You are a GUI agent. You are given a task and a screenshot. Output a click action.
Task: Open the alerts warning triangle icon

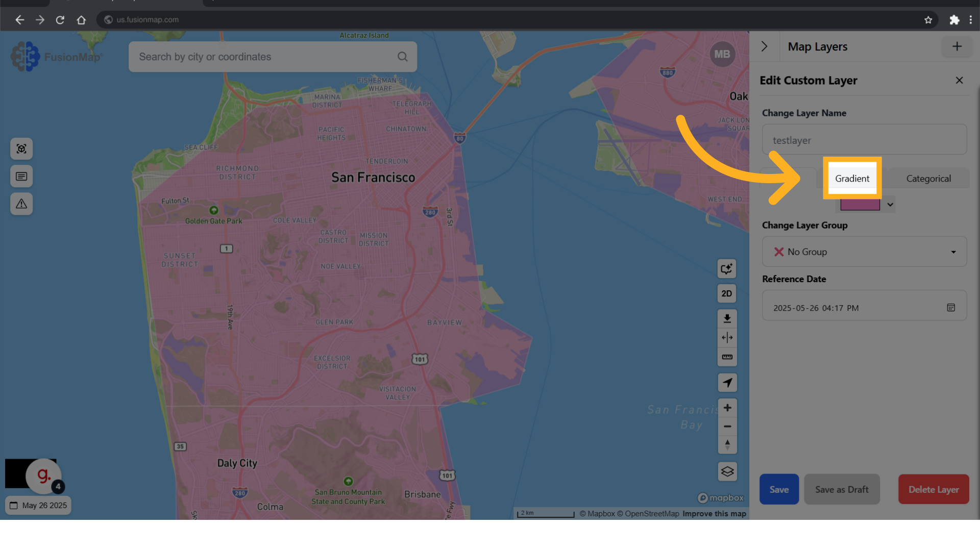click(21, 204)
